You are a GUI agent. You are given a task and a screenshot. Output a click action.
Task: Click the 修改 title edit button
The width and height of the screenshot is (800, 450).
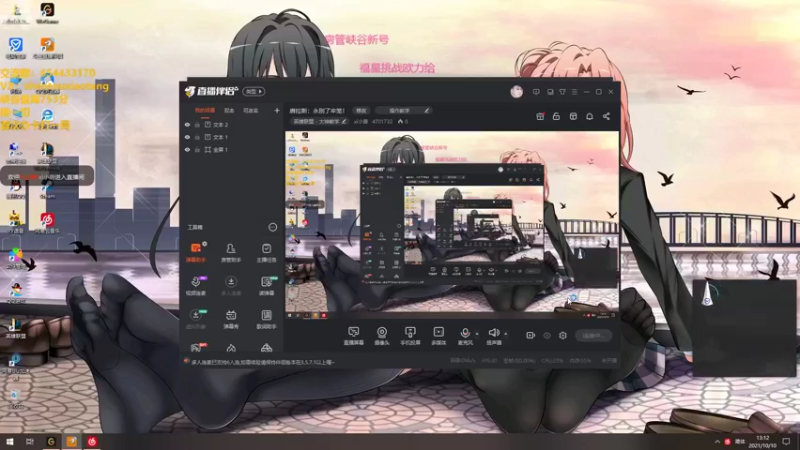click(361, 110)
